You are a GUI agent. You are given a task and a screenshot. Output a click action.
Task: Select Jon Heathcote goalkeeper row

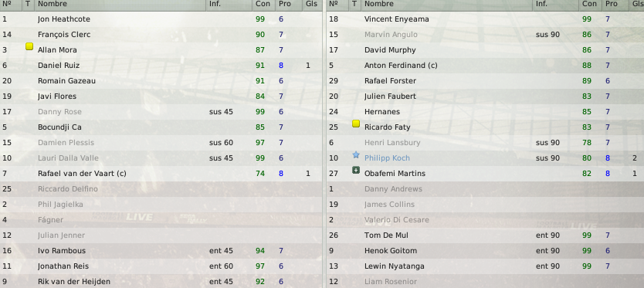pos(161,19)
